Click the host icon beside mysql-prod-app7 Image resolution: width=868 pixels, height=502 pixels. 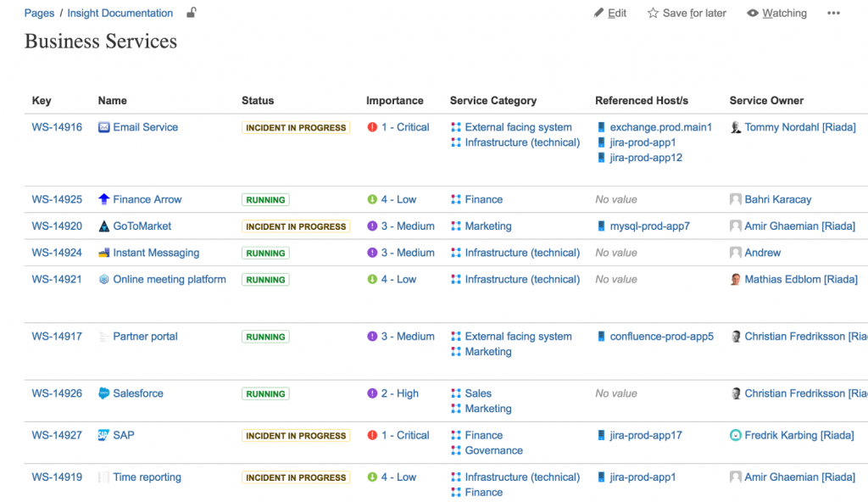pyautogui.click(x=601, y=226)
